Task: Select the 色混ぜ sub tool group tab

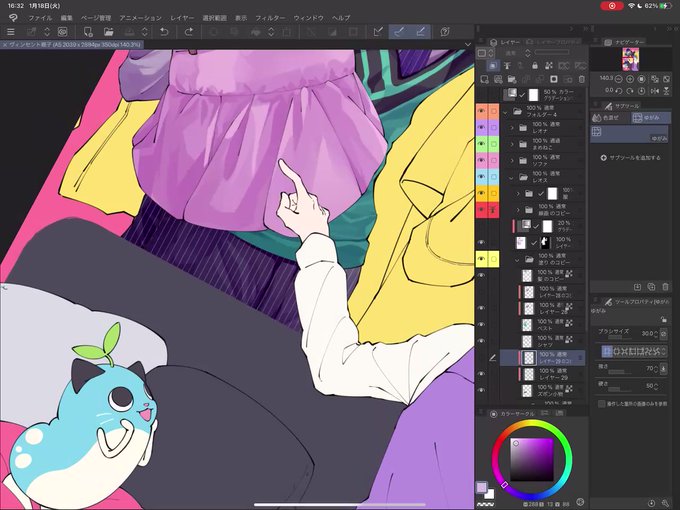Action: [609, 118]
